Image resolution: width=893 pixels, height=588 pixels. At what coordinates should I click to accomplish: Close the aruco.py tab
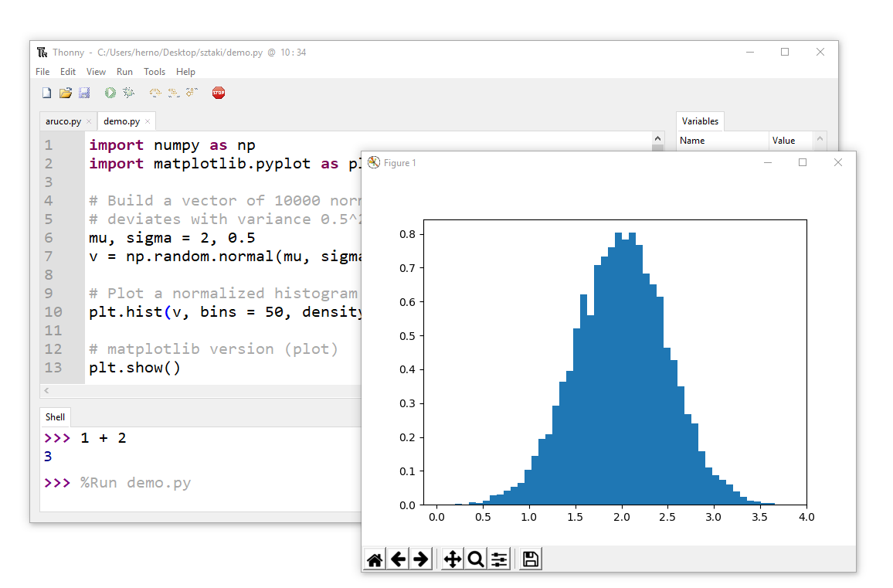click(89, 121)
